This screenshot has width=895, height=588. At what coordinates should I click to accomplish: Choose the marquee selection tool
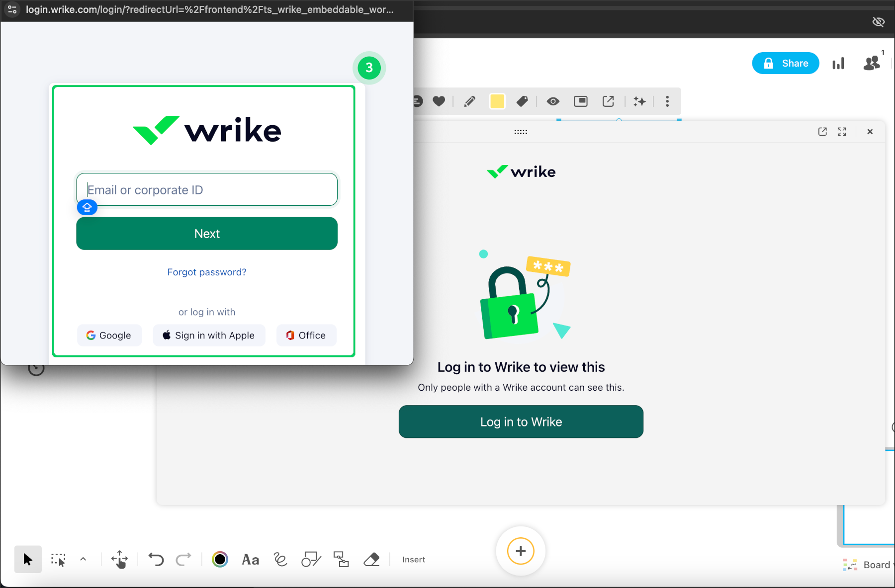click(58, 560)
